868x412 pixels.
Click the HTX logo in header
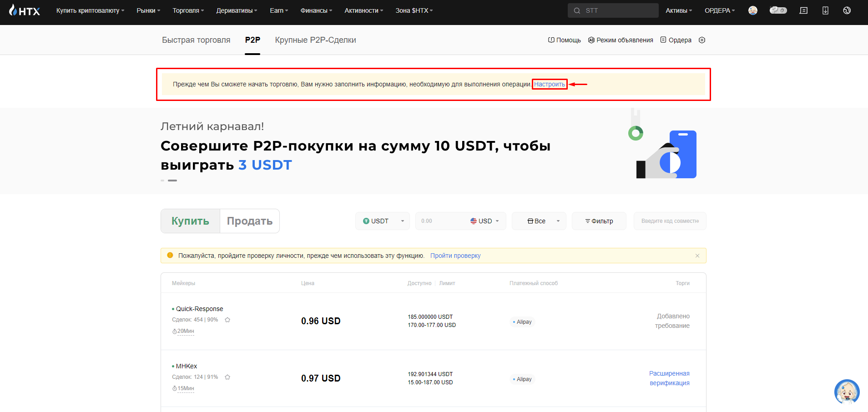[25, 10]
